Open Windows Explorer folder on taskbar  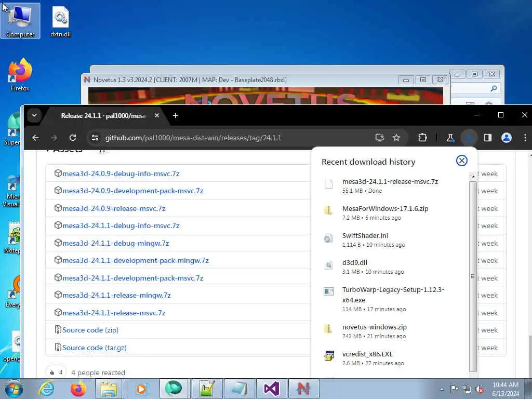click(109, 389)
